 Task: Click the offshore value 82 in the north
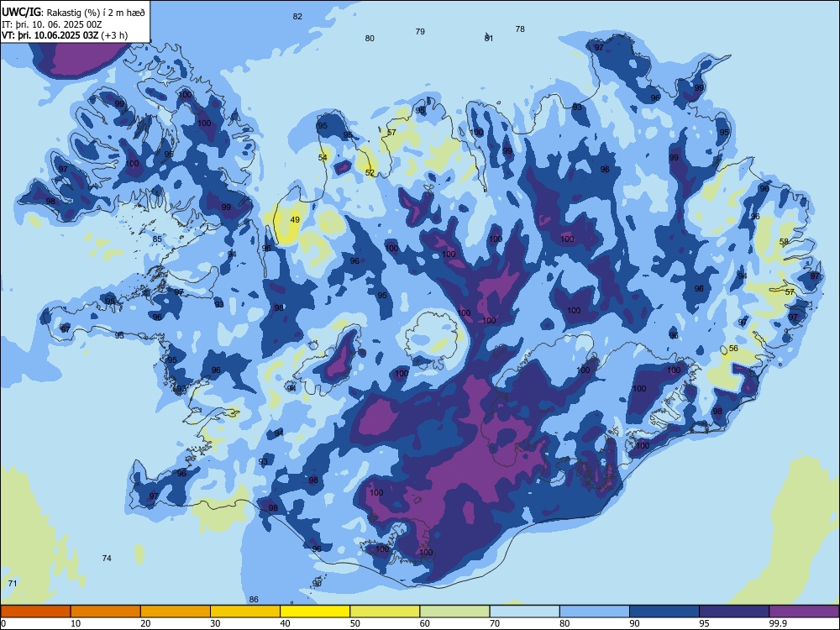point(297,17)
